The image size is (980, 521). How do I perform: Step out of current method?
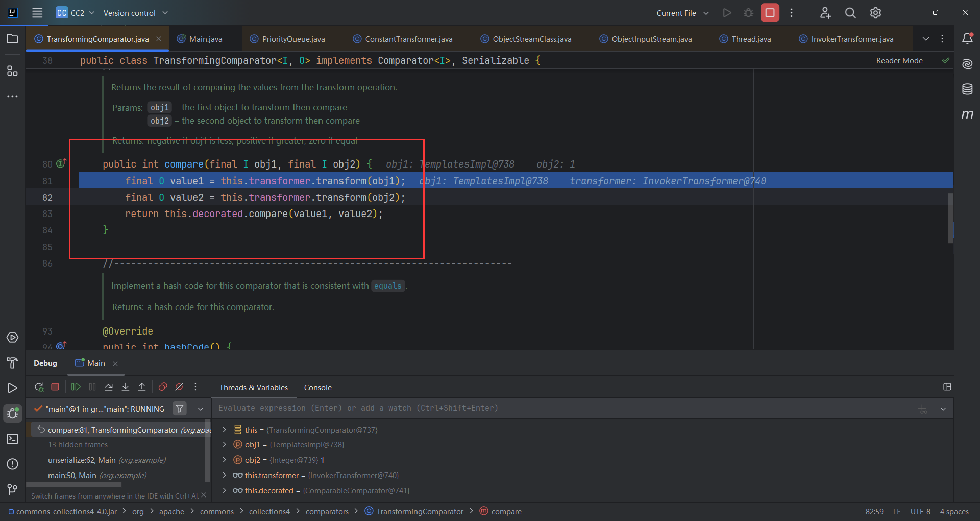pos(142,387)
